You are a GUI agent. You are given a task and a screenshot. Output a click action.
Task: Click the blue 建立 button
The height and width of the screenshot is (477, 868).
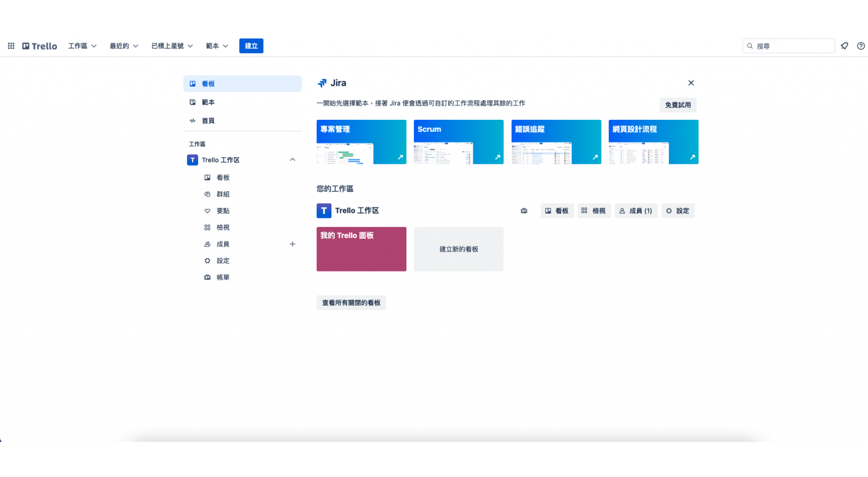[x=251, y=46]
